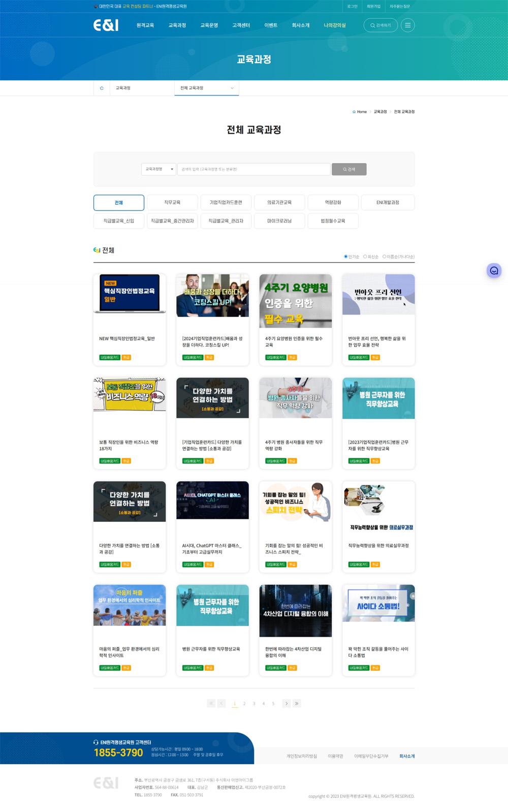Open the 회사소개 menu in the top navigation
508x812 pixels.
(x=301, y=25)
